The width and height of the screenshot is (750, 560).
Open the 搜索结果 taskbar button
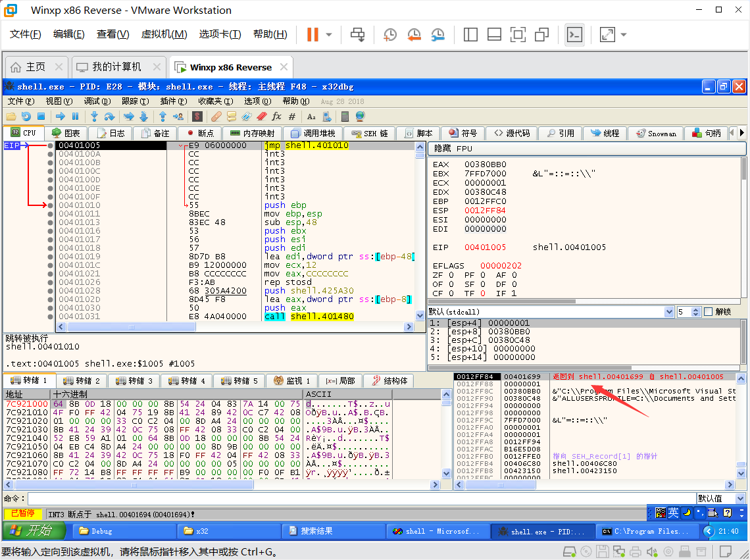click(334, 531)
